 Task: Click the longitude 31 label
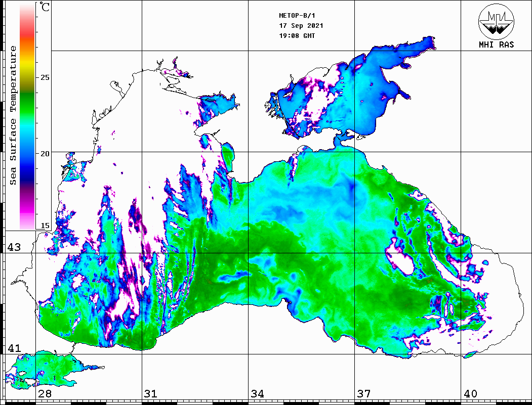pos(150,393)
